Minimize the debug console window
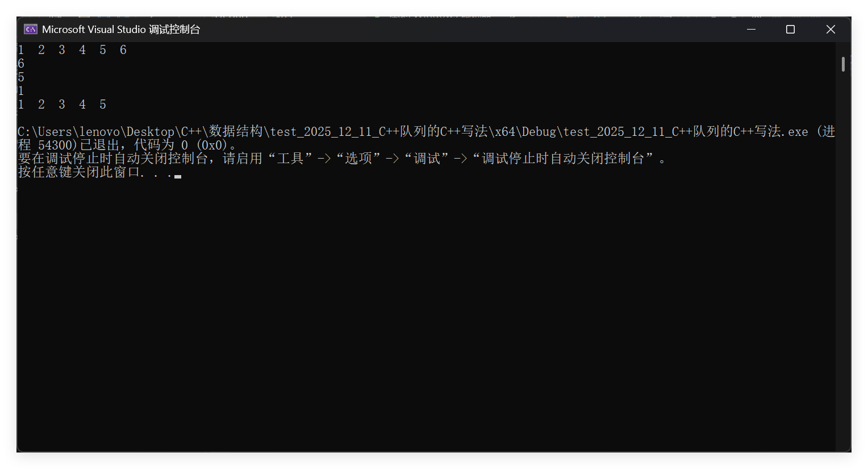Image resolution: width=868 pixels, height=469 pixels. pos(751,29)
